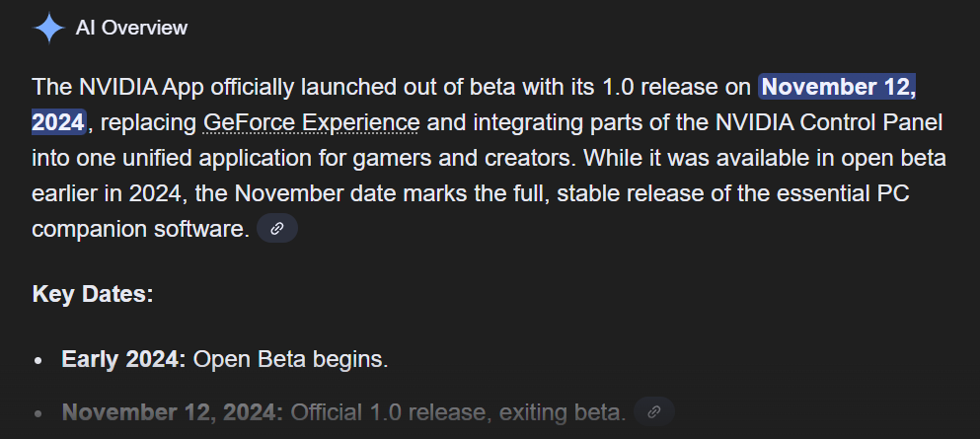Open the source link after "companion software."
Screen dimensions: 980x439
277,228
